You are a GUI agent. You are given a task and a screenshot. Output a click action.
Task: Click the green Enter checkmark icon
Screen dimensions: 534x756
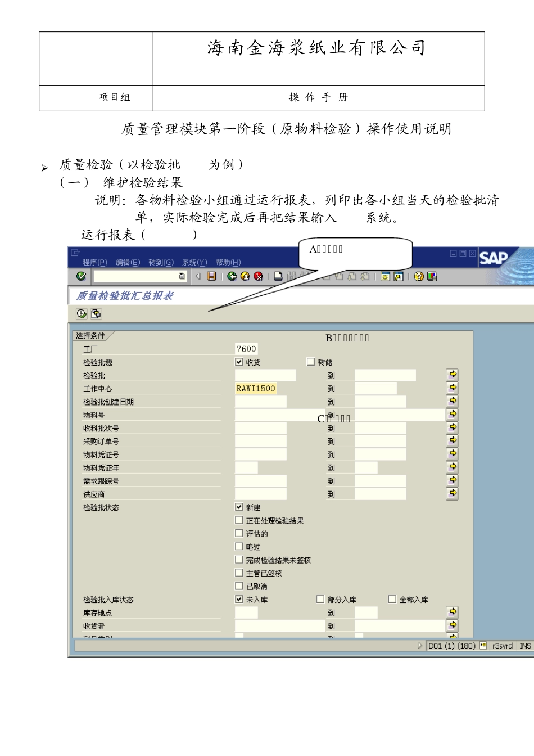82,276
